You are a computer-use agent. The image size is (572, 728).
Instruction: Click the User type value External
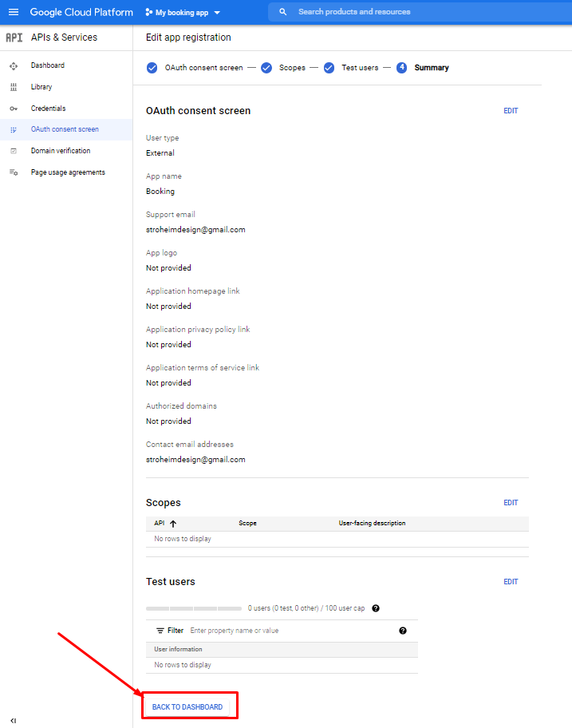click(x=160, y=153)
